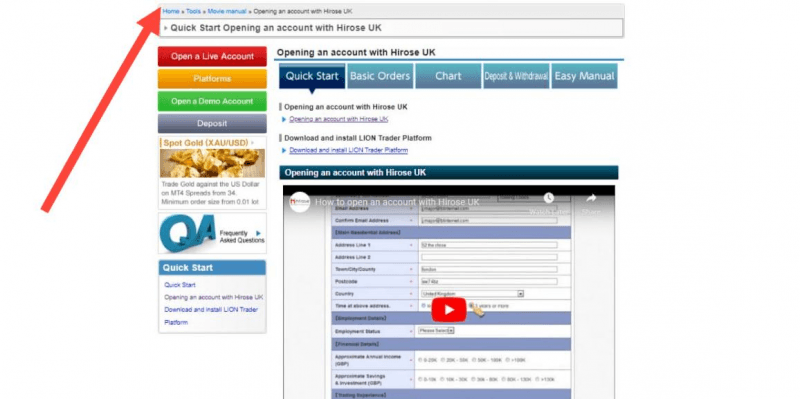Switch to the Deposit & Withdrawal tab
Image resolution: width=800 pixels, height=399 pixels.
tap(516, 76)
